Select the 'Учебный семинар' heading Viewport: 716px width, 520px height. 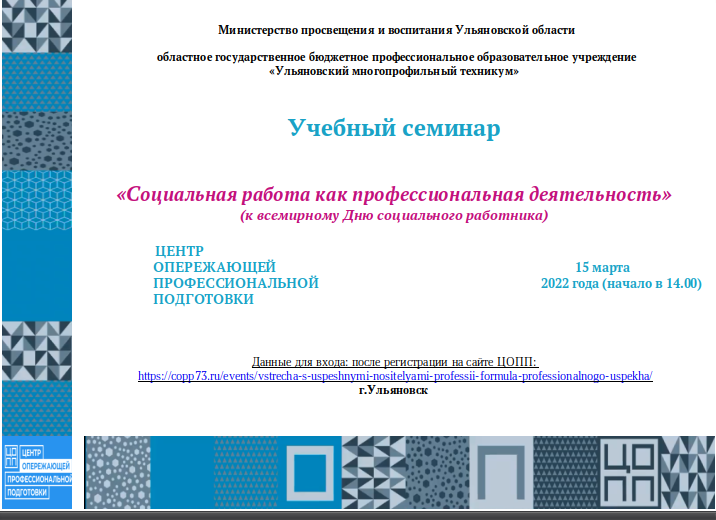click(x=394, y=128)
